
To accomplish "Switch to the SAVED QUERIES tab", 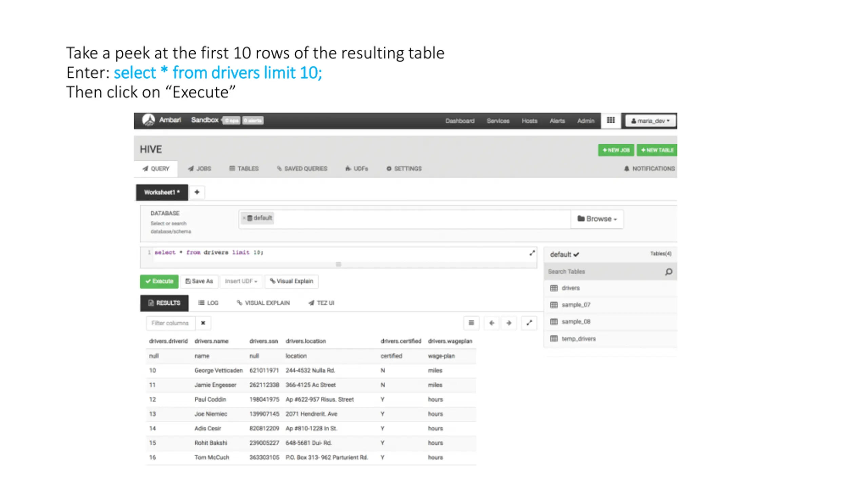I will point(302,168).
